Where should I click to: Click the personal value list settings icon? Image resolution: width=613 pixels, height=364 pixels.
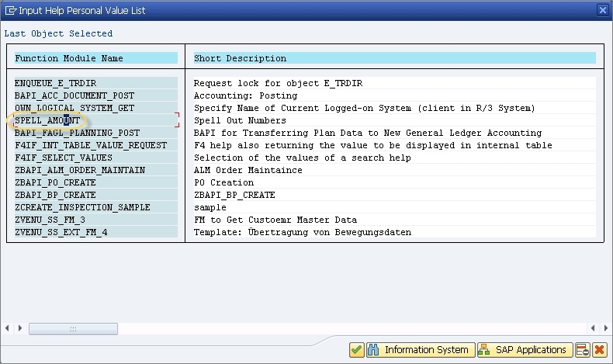[582, 349]
